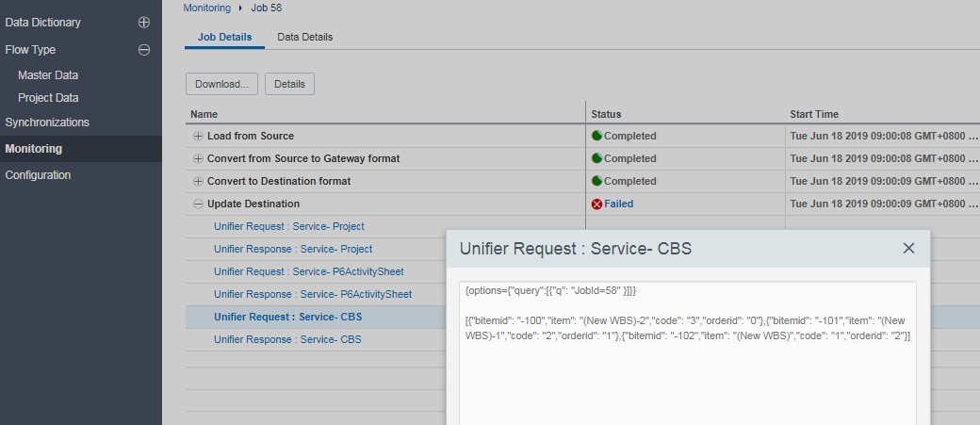Viewport: 980px width, 425px height.
Task: Open Unifier Response : Service- P6ActivitySheet
Action: pos(313,294)
